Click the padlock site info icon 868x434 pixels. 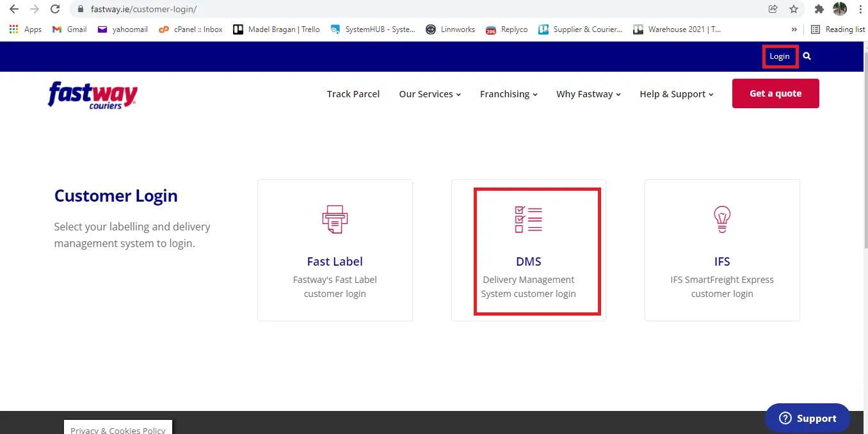pos(80,10)
